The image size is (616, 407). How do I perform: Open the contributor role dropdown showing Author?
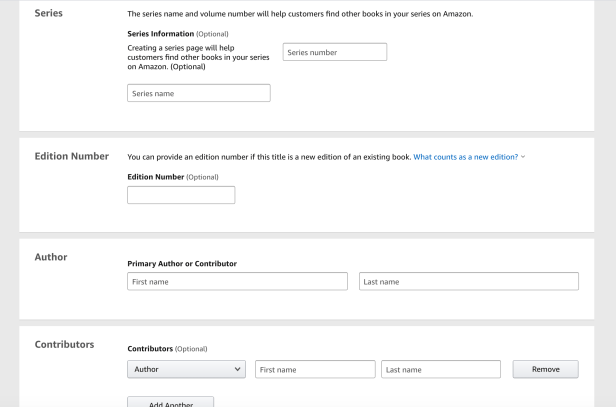tap(187, 370)
